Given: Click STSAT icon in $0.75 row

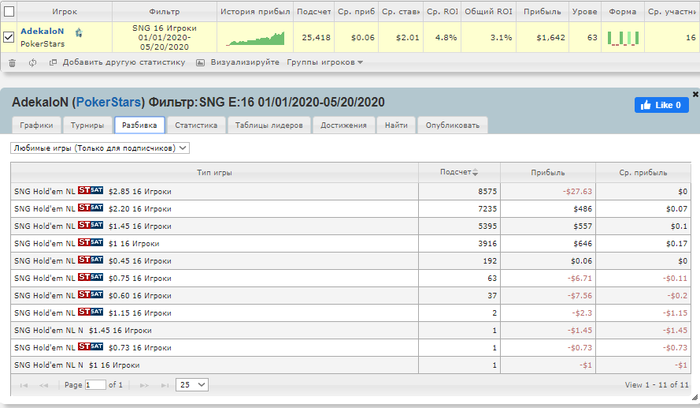Looking at the screenshot, I should (x=91, y=277).
